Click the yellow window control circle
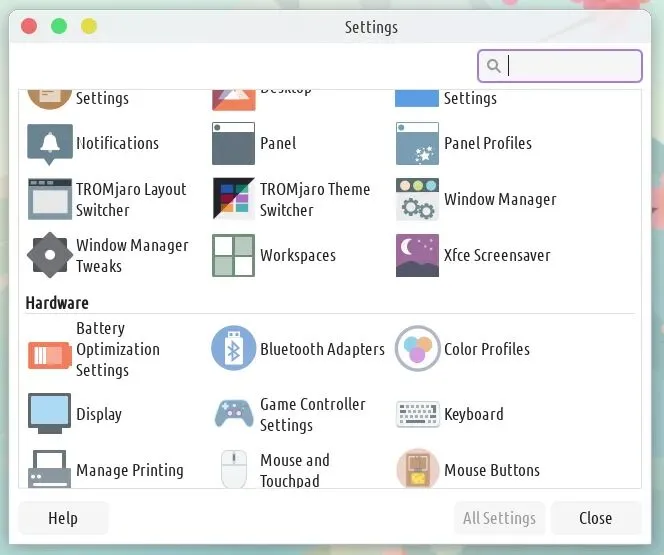This screenshot has height=555, width=664. pos(89,26)
